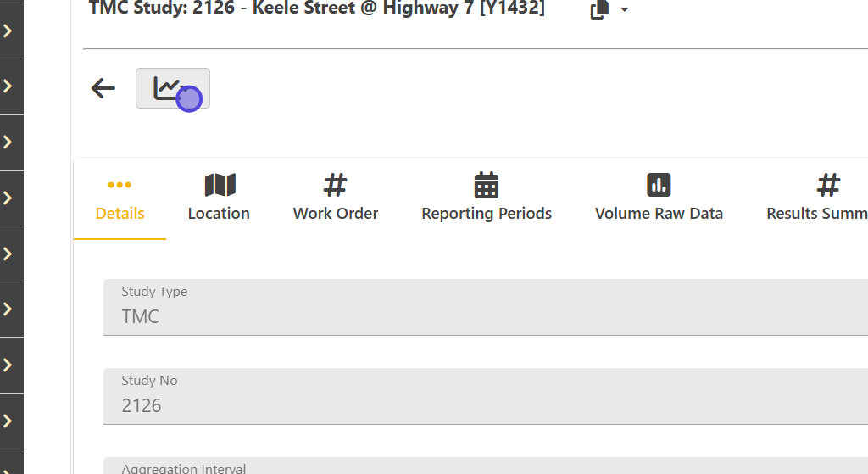Click the Volume Raw Data chart icon
The height and width of the screenshot is (474, 868).
coord(659,185)
